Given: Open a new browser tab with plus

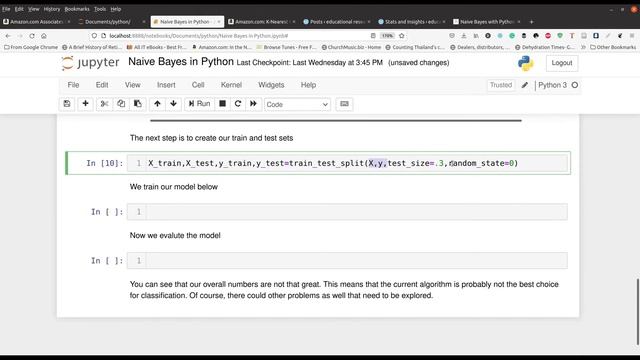Looking at the screenshot, I should (531, 22).
